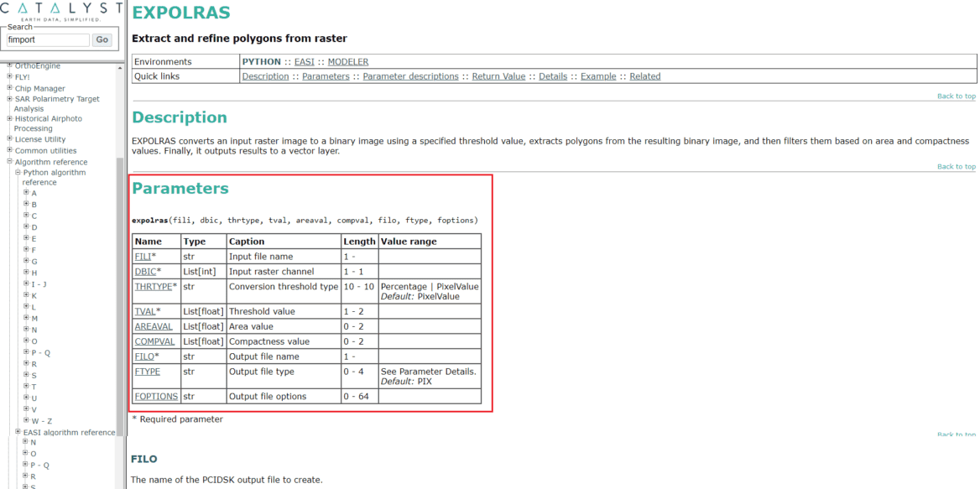Click the Go search button
The width and height of the screenshot is (980, 489).
(102, 40)
